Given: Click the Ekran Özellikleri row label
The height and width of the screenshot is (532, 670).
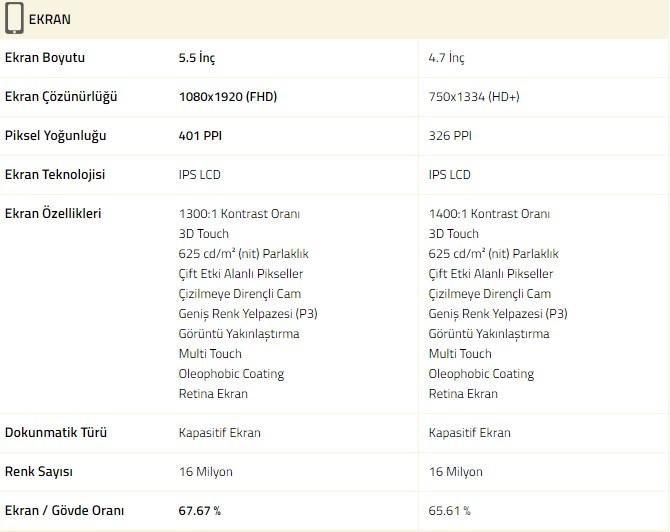Looking at the screenshot, I should (x=53, y=213).
